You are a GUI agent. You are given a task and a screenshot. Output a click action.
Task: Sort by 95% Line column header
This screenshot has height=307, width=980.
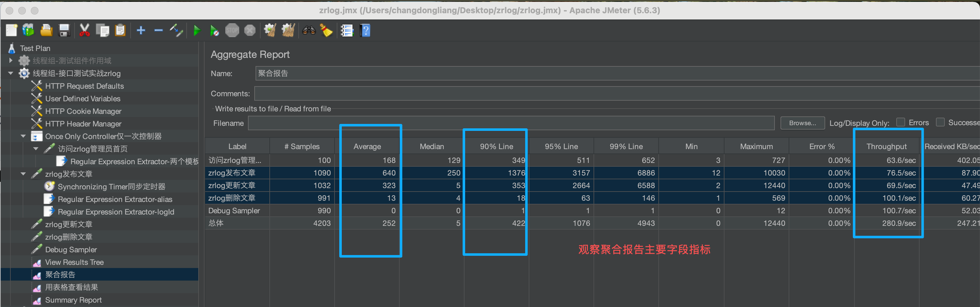coord(561,147)
